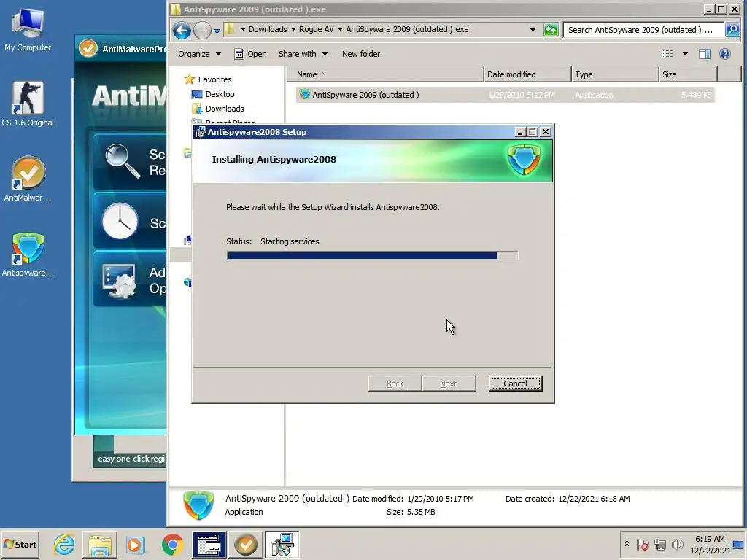This screenshot has width=747, height=560.
Task: Click AntiSpyware 2009 (outdated).exe breadcrumb
Action: click(407, 29)
